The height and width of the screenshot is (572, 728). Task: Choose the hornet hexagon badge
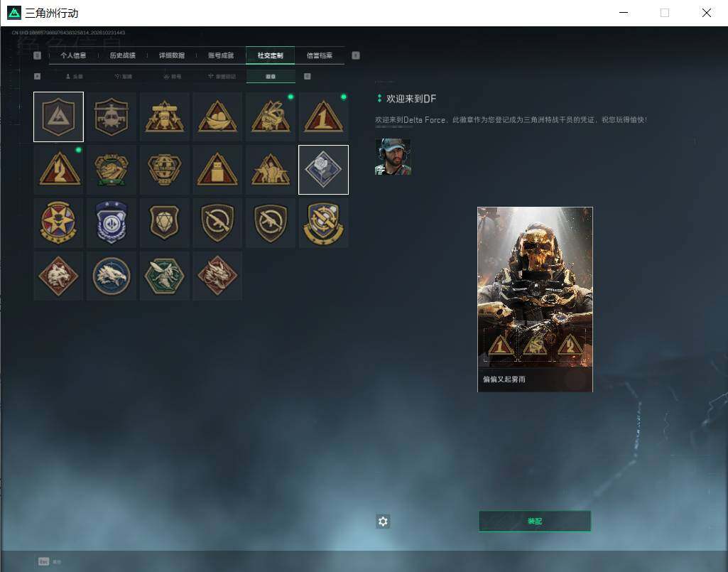tap(164, 276)
